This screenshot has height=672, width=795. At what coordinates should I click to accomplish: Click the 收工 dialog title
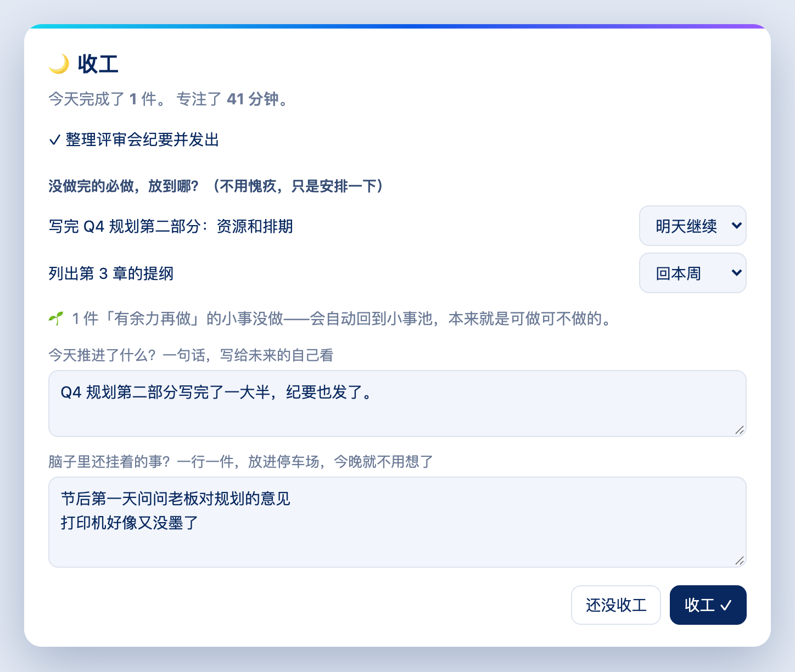(98, 64)
